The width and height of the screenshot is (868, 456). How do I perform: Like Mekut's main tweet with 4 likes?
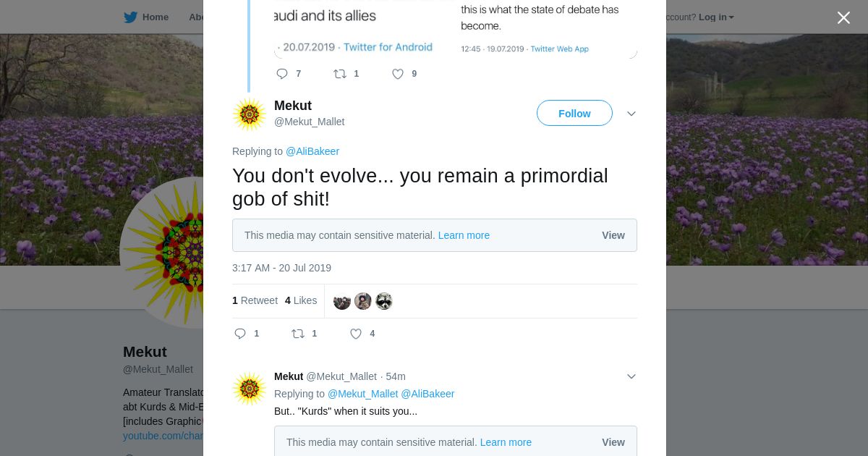click(356, 334)
